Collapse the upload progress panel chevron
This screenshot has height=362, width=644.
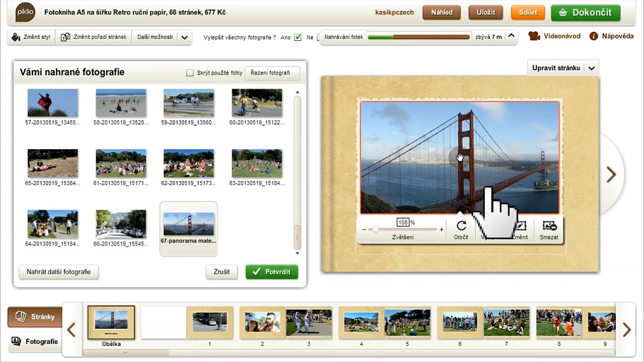click(511, 36)
